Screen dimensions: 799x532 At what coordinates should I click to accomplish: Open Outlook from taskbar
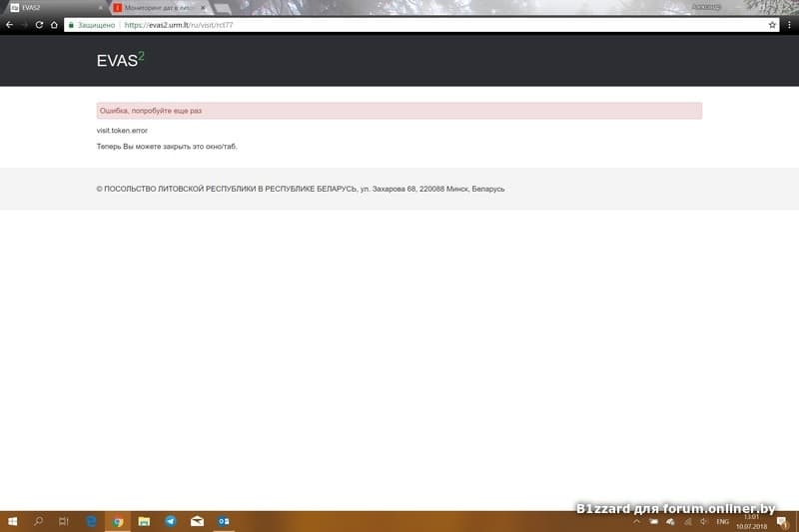(224, 521)
